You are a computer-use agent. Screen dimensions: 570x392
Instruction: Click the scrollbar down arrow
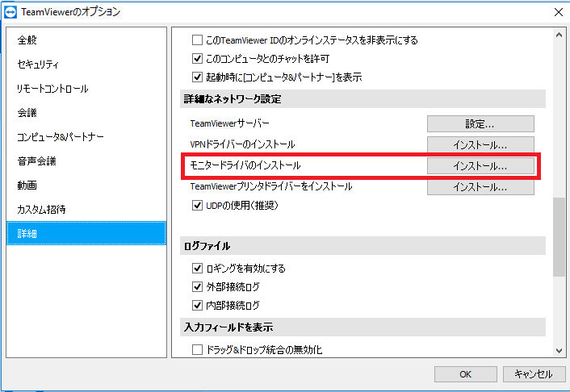point(559,351)
